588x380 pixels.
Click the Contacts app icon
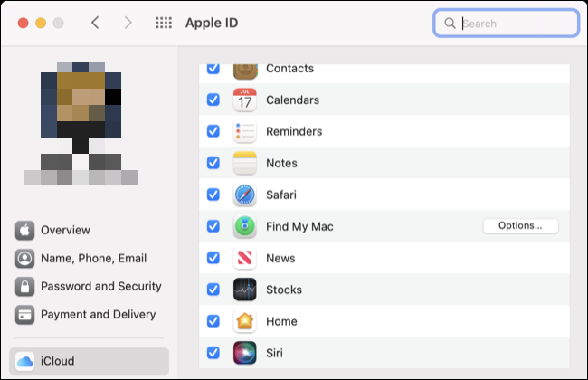[x=245, y=71]
